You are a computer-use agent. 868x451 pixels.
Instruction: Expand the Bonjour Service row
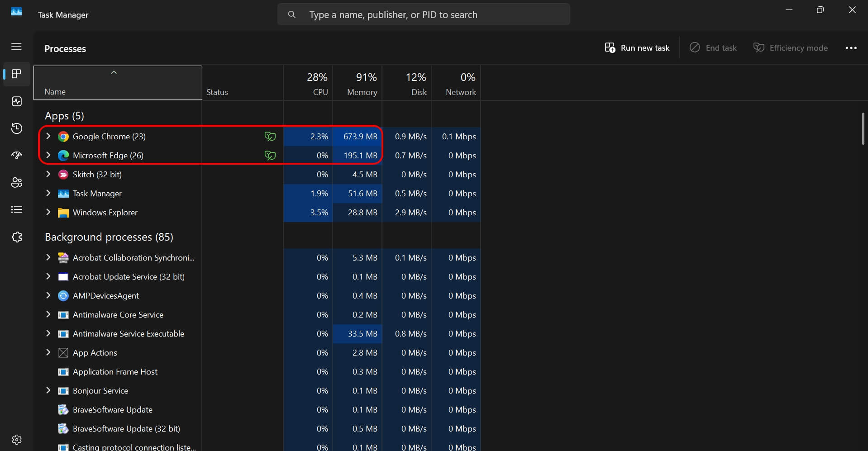(x=48, y=390)
